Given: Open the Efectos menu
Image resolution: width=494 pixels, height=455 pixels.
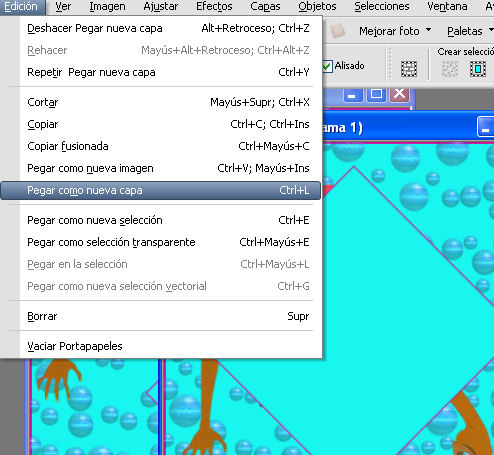Looking at the screenshot, I should (214, 6).
